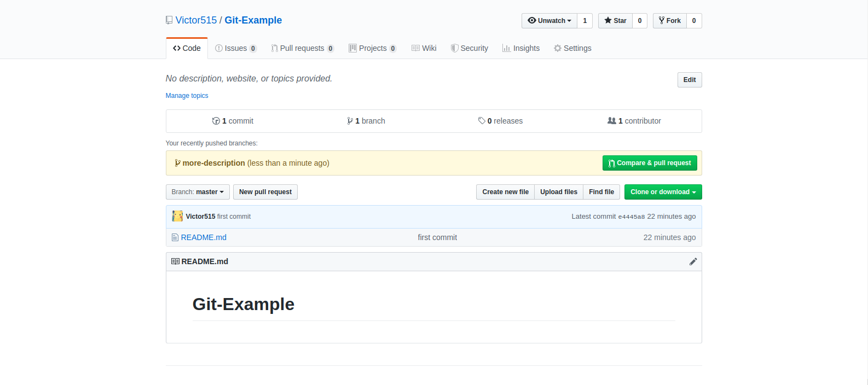
Task: Open the watchers count of 1
Action: (x=585, y=21)
